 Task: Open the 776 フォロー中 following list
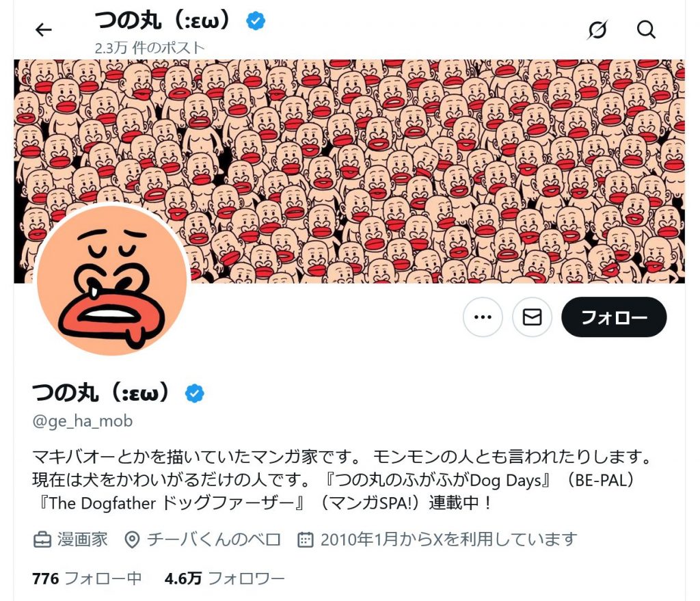[x=87, y=578]
